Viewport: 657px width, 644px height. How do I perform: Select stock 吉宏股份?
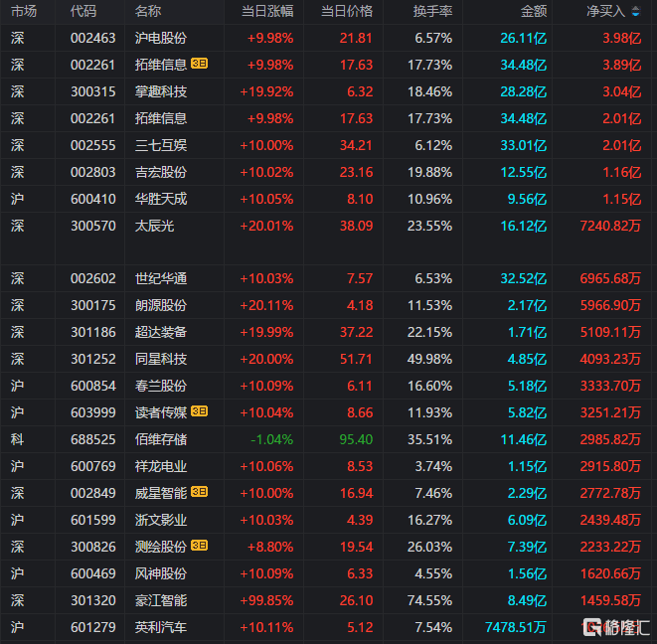pos(161,172)
